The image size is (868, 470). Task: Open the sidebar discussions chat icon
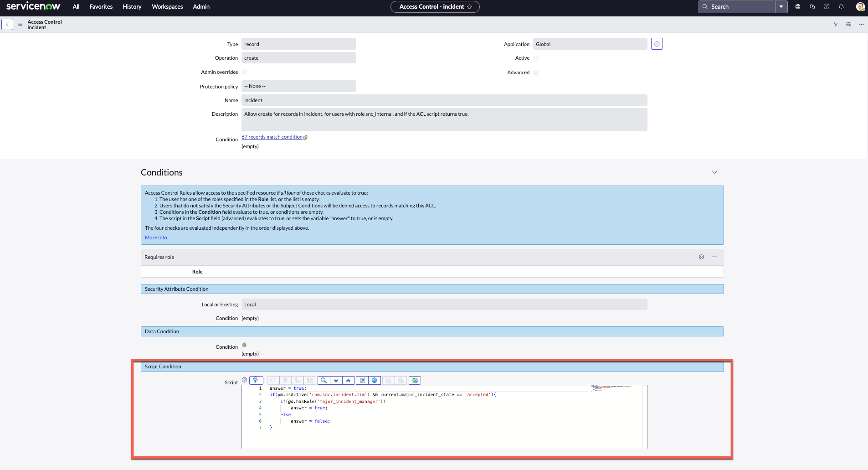pos(812,6)
